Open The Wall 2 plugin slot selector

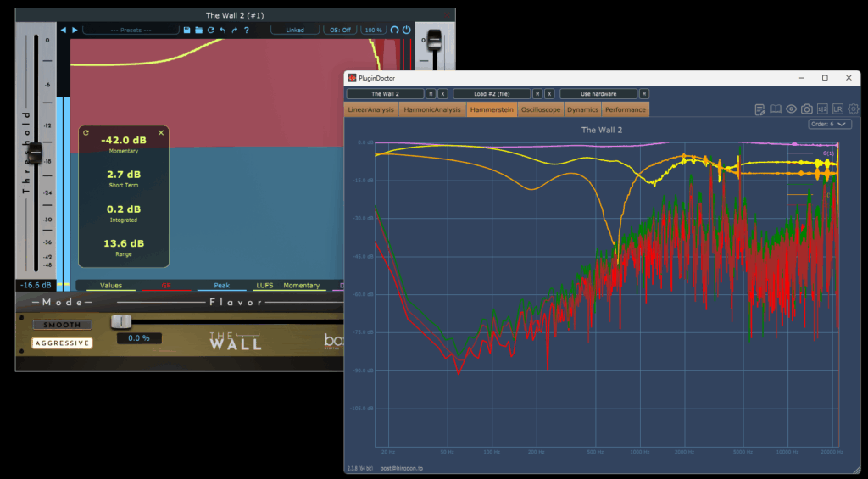tap(386, 94)
